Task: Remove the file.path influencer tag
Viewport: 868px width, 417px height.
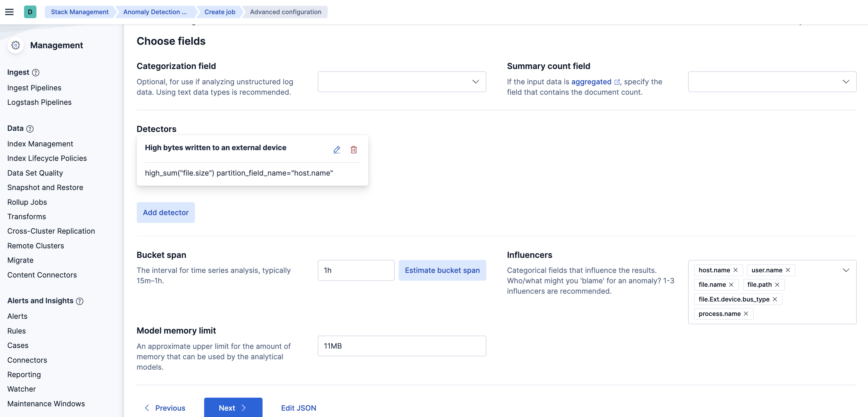Action: (777, 284)
